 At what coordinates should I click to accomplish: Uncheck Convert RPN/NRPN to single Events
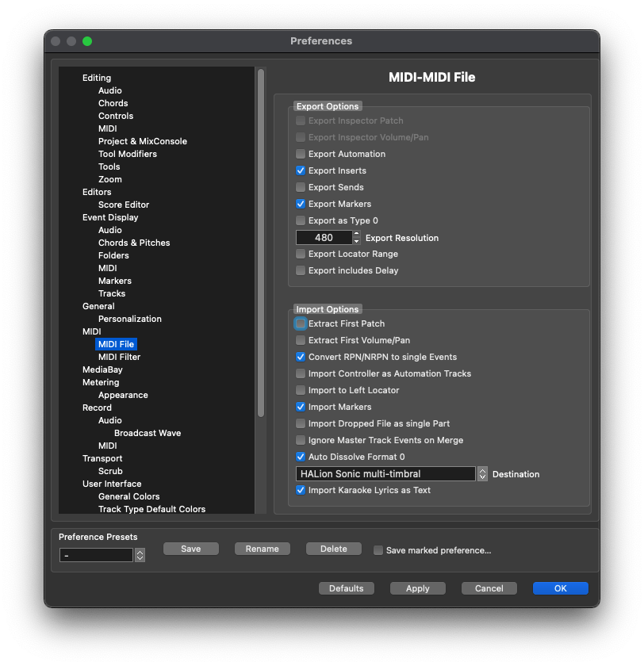pos(301,357)
